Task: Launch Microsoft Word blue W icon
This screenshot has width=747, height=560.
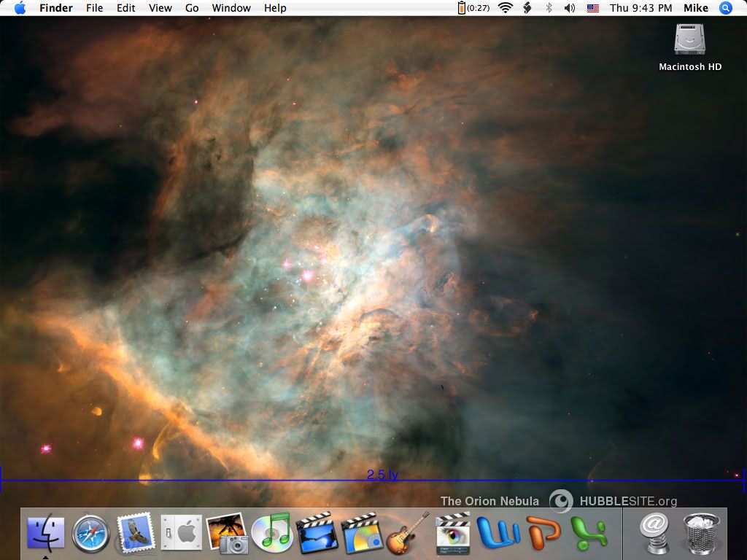Action: click(x=498, y=532)
